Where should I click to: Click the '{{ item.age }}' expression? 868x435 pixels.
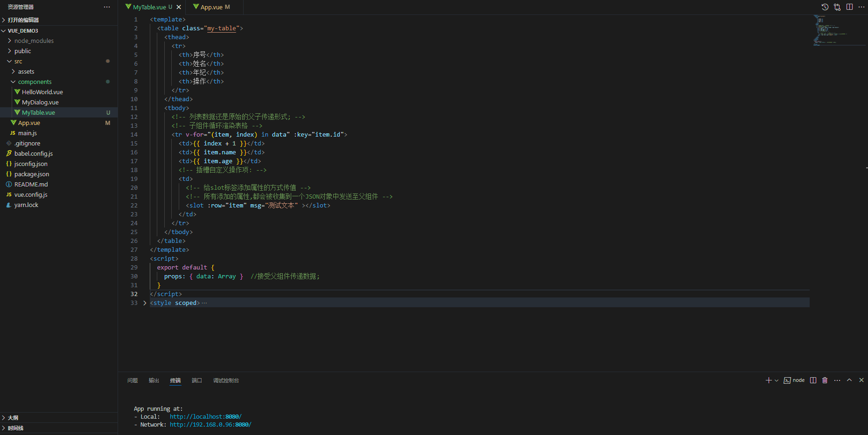pyautogui.click(x=218, y=161)
